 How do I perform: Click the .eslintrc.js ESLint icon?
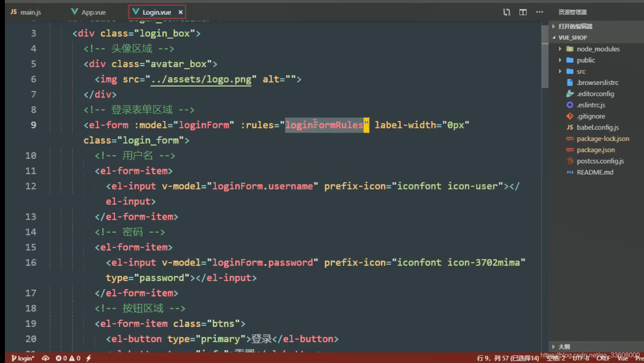pos(570,105)
